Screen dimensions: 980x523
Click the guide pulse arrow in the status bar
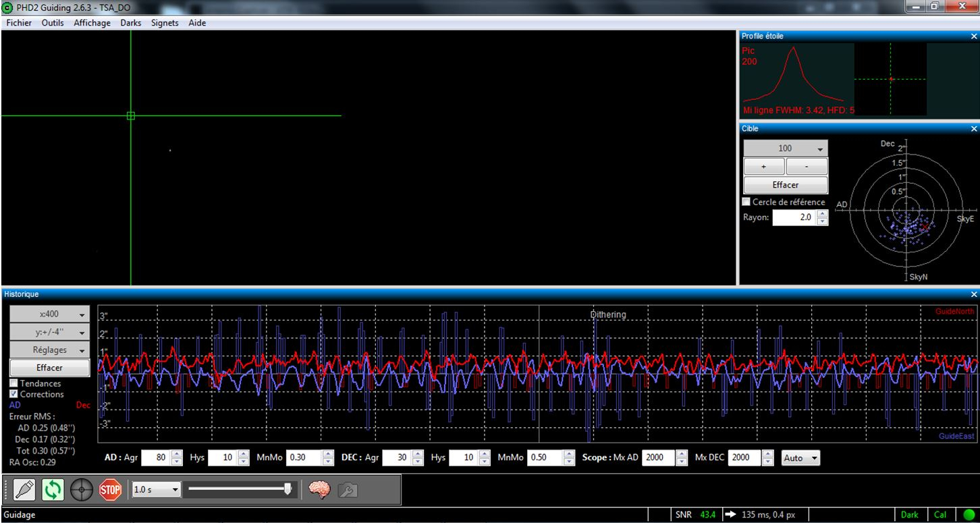tap(730, 515)
